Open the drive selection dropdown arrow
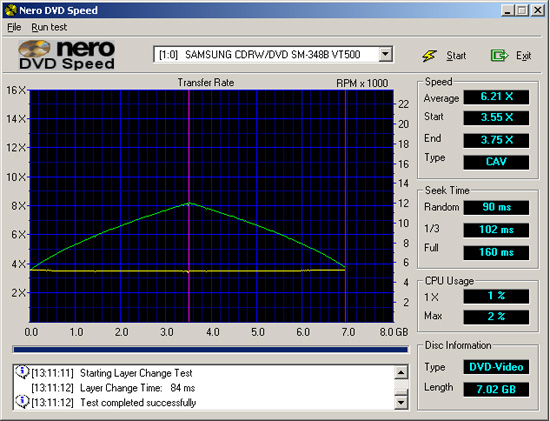Viewport: 550px width, 421px height. [385, 54]
